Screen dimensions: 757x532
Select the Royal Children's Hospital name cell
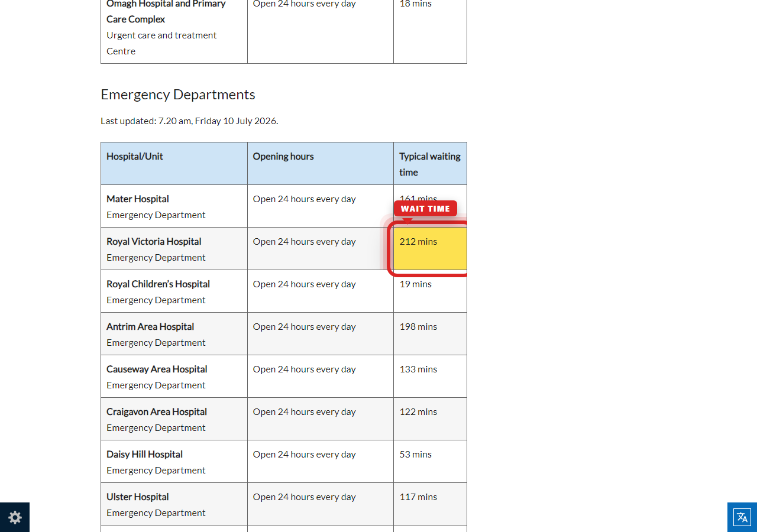[174, 291]
